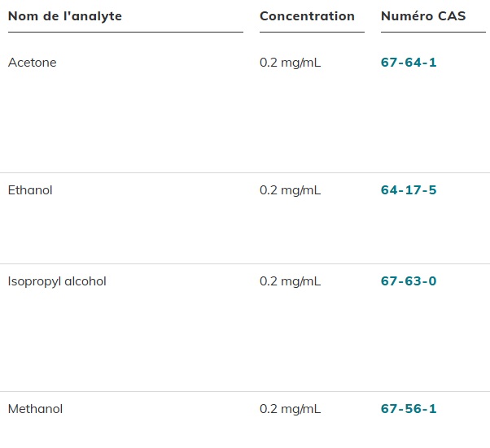Select the 'Concentration' column header
Viewport: 490px width, 448px height.
[x=307, y=16]
